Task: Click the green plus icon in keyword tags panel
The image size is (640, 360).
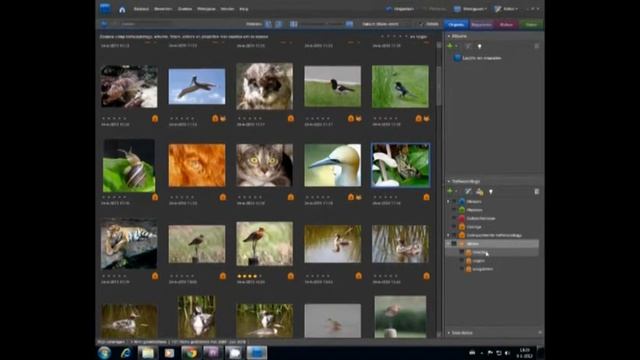Action: click(x=450, y=191)
